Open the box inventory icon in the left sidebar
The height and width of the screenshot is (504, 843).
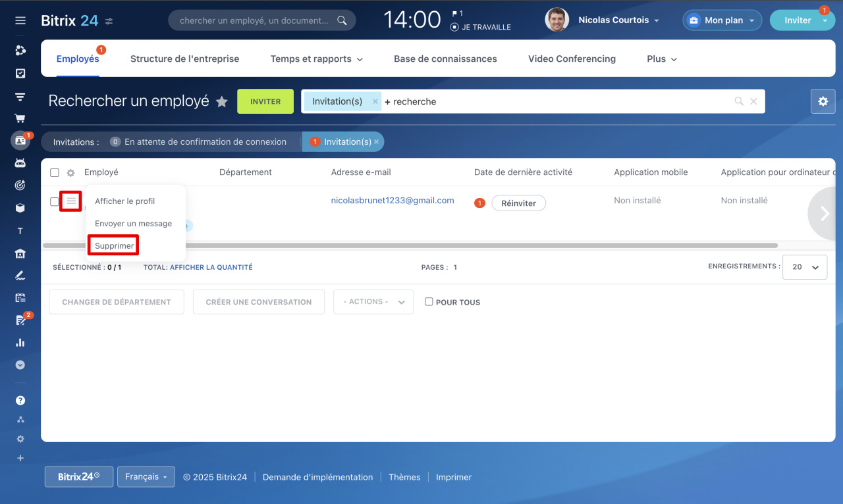click(x=20, y=208)
